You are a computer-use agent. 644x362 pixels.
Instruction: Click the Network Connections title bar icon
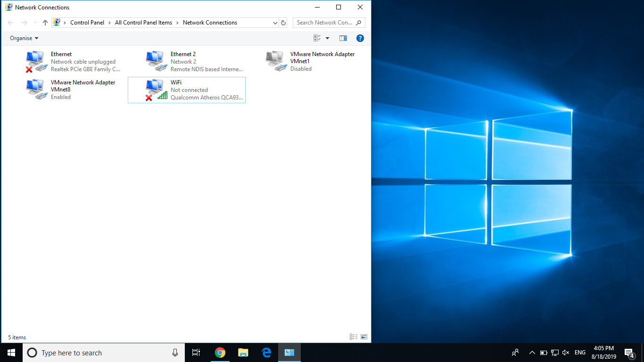(x=9, y=7)
